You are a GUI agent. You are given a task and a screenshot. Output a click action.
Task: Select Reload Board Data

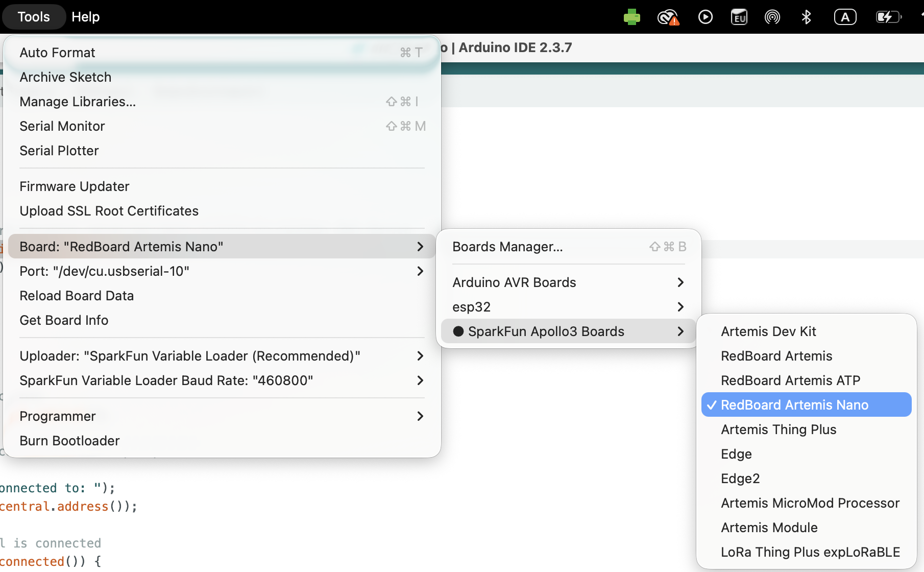(x=77, y=295)
